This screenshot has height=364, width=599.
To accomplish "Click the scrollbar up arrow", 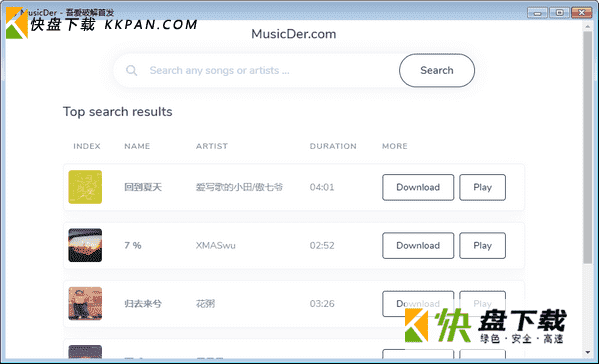I will click(588, 26).
